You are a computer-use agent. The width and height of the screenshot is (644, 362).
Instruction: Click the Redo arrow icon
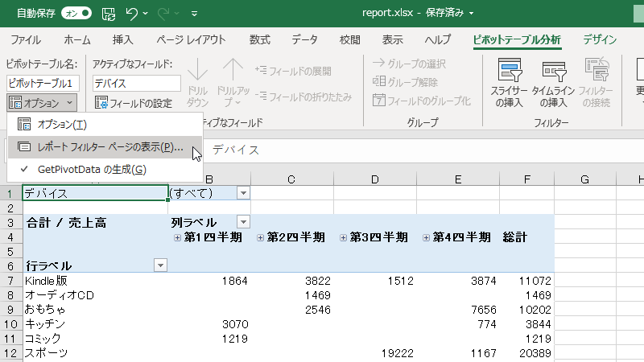tap(163, 14)
